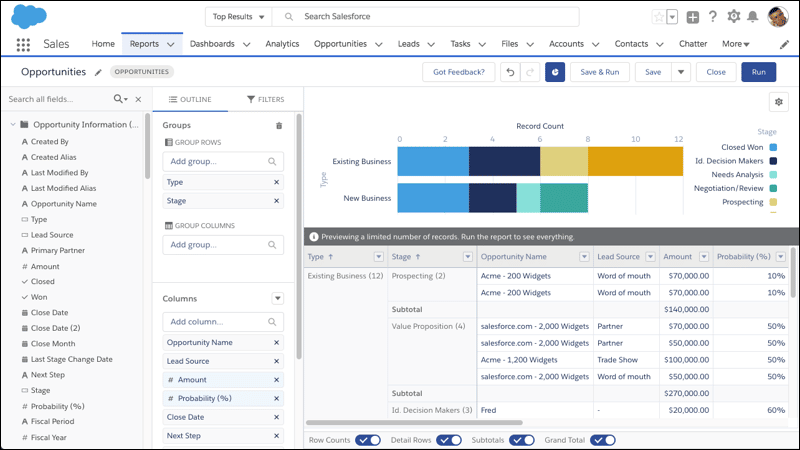
Task: Toggle the Detail Rows switch
Action: pyautogui.click(x=449, y=440)
